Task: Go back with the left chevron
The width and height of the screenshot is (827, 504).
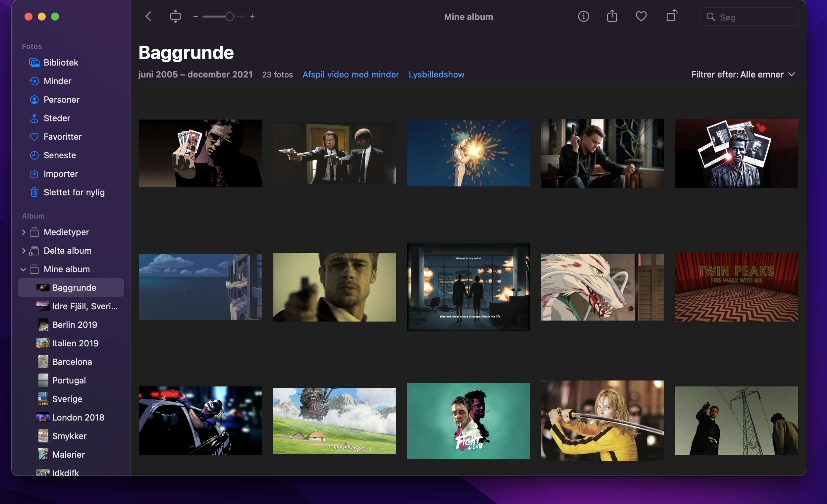Action: [148, 17]
